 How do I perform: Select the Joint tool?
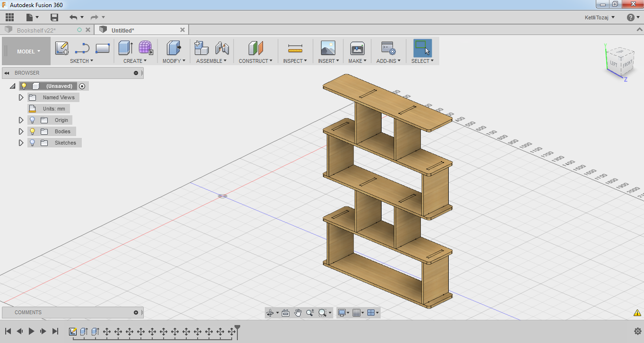click(222, 48)
